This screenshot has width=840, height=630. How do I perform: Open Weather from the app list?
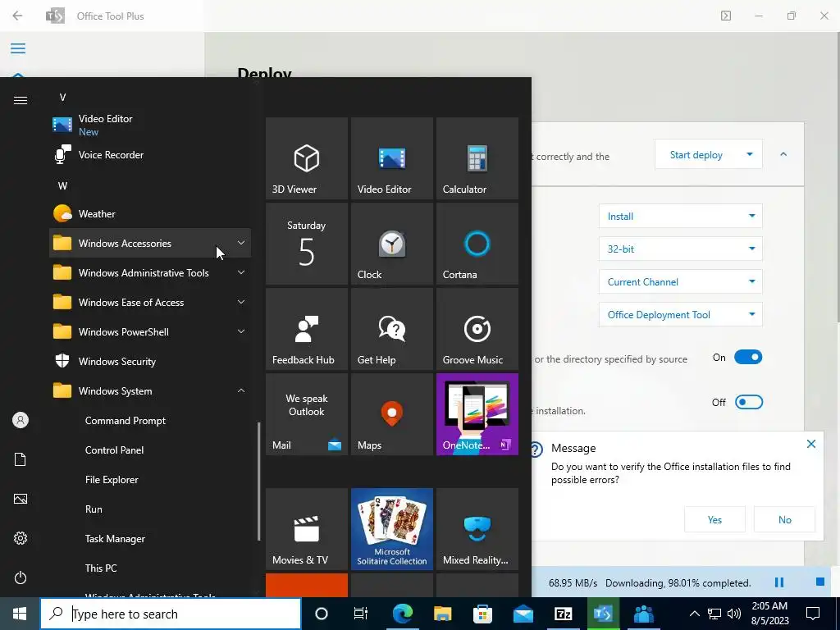tap(150, 214)
